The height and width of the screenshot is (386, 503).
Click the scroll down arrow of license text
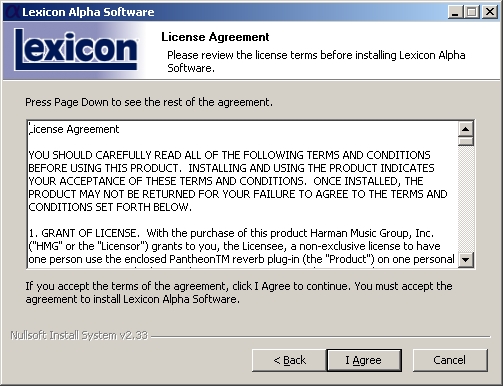pos(466,260)
